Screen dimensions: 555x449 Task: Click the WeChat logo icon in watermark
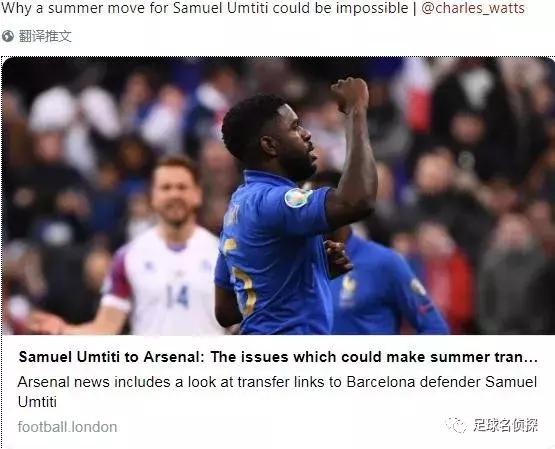click(x=457, y=425)
